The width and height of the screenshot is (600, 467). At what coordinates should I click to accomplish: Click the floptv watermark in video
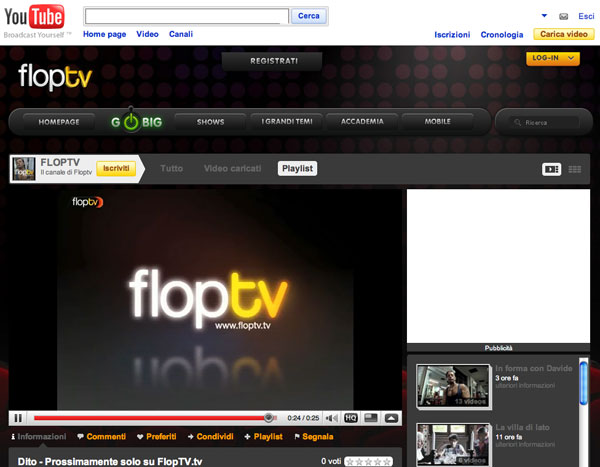(88, 202)
